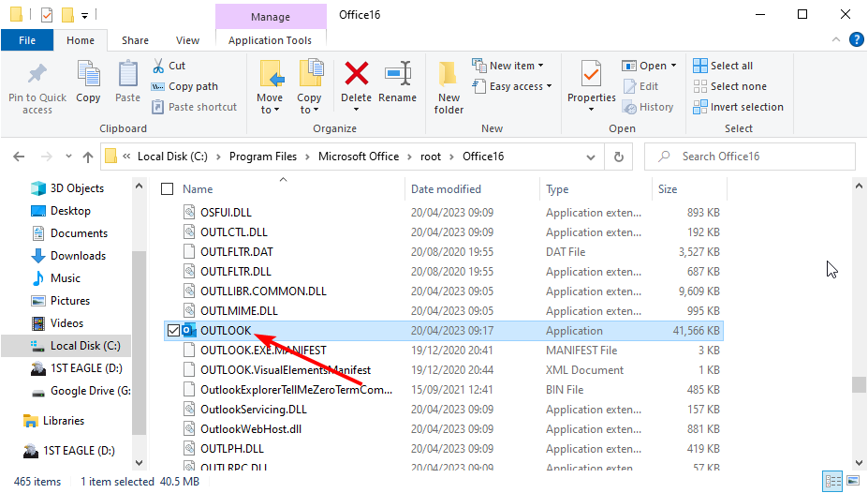Open Downloads in navigation pane

[78, 255]
